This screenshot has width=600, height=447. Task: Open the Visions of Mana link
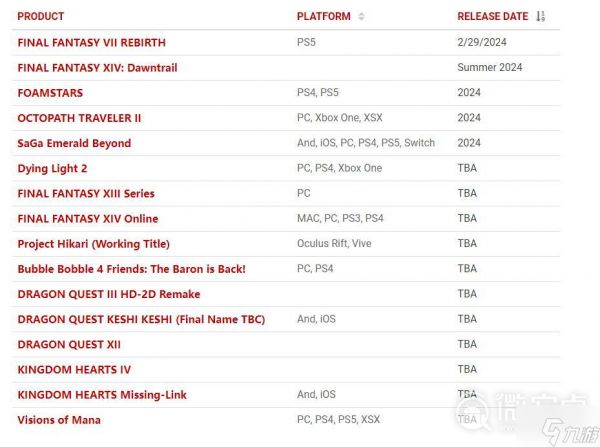point(59,420)
